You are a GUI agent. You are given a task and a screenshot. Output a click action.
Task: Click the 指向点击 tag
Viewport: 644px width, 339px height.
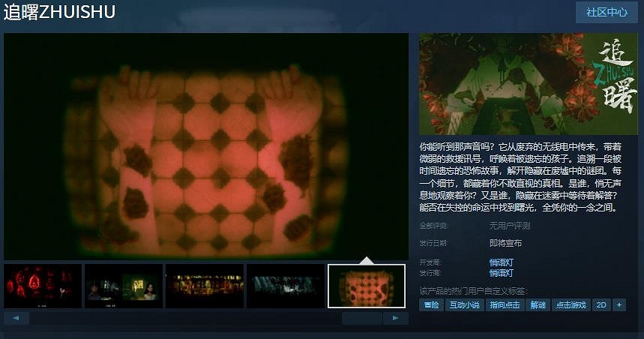click(505, 305)
